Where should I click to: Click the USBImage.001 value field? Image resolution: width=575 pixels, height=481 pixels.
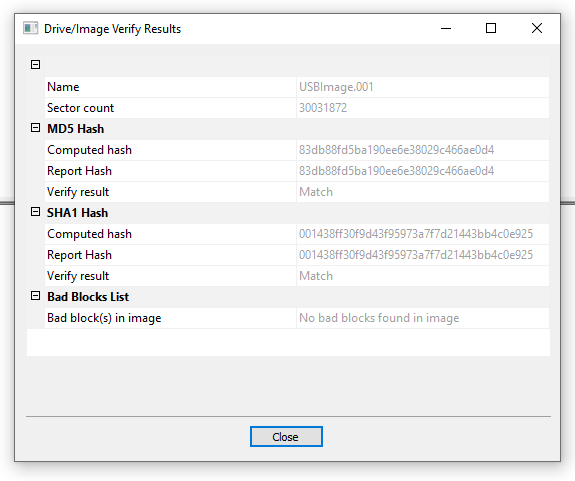click(x=422, y=87)
